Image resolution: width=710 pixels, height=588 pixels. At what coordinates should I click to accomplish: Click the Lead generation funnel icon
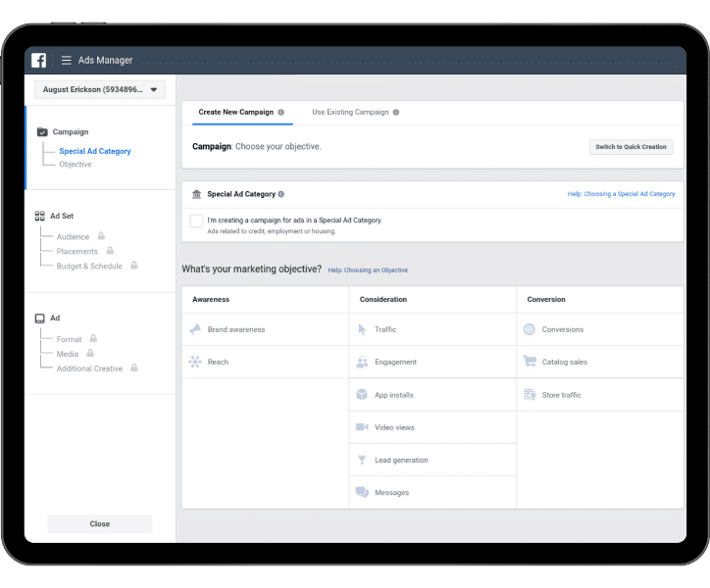click(362, 460)
